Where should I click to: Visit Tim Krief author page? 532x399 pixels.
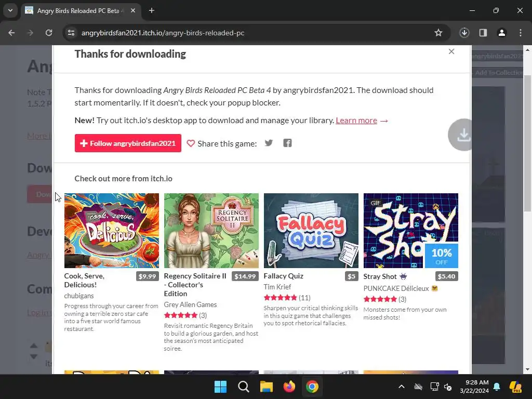277,287
